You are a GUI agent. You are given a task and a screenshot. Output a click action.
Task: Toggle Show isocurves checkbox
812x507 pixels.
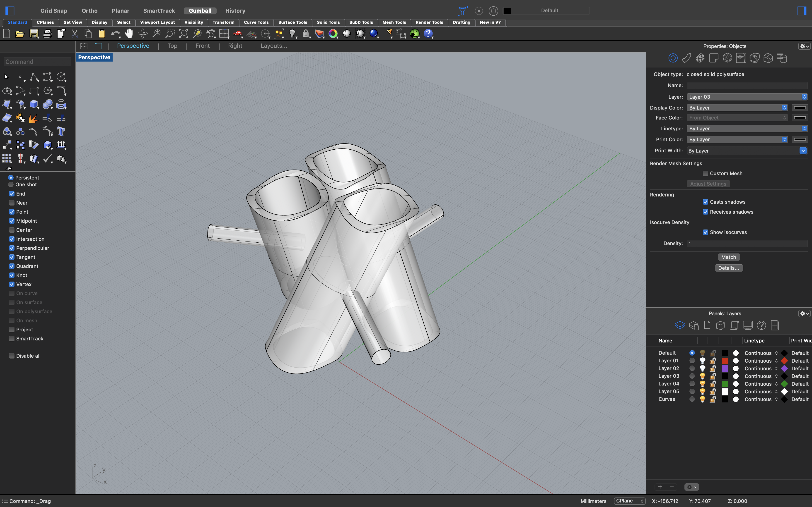(x=705, y=232)
